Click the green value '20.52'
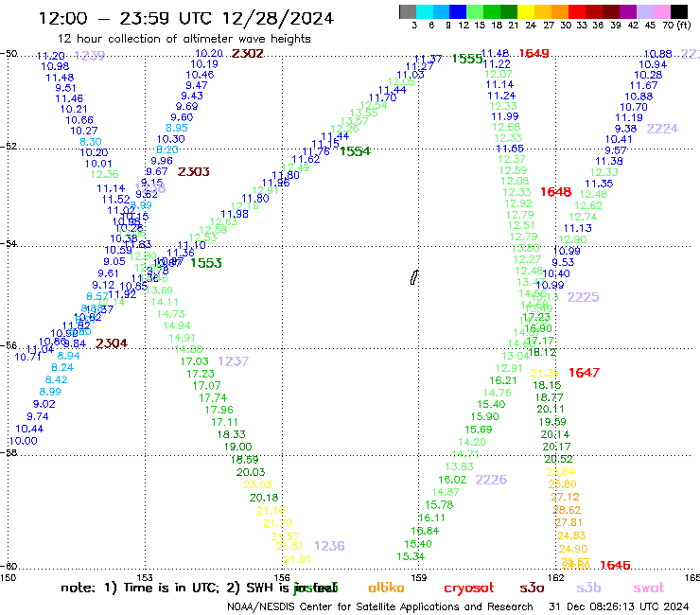Screen dimensions: 700x615 [558, 459]
